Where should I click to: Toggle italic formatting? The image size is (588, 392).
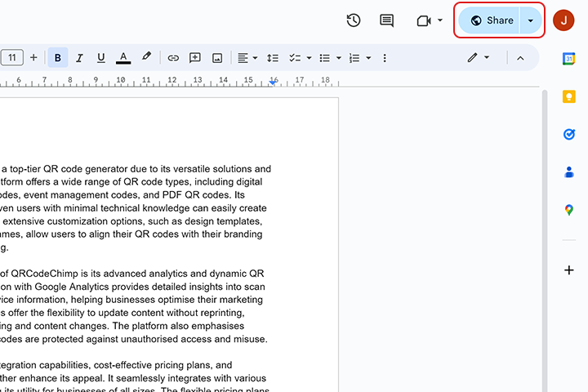[x=79, y=58]
